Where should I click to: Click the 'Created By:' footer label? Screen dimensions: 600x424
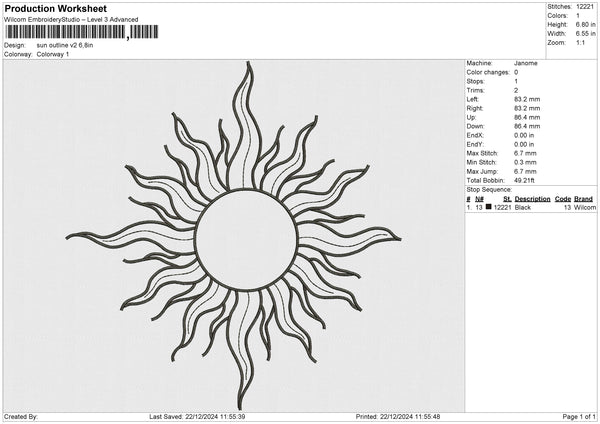pyautogui.click(x=21, y=417)
